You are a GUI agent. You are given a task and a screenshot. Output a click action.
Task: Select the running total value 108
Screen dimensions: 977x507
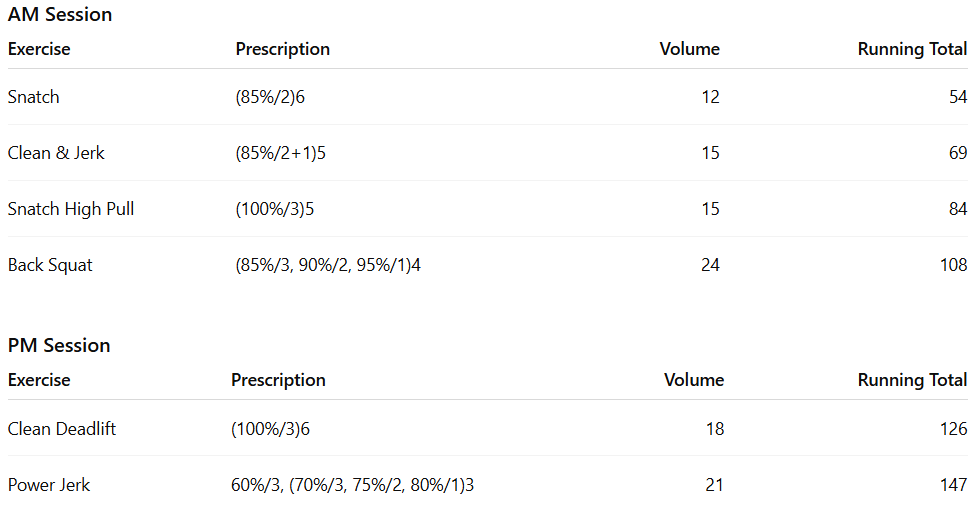click(953, 265)
